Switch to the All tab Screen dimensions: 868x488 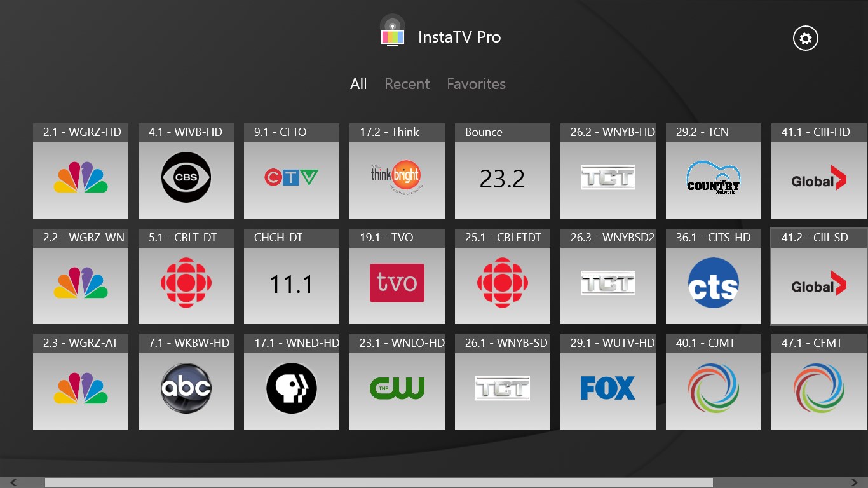pyautogui.click(x=358, y=84)
